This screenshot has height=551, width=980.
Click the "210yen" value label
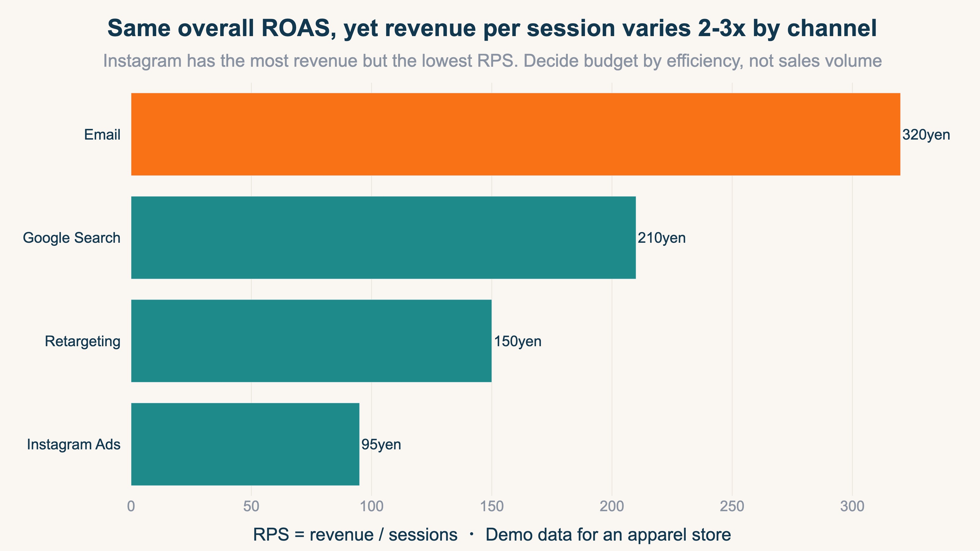pos(661,238)
